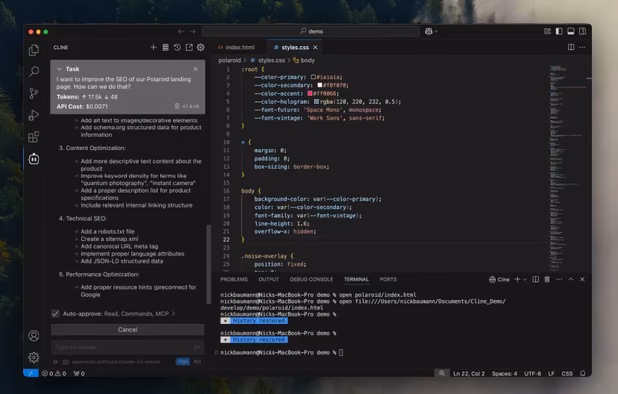Switch Cline to Plan mode

tap(183, 362)
